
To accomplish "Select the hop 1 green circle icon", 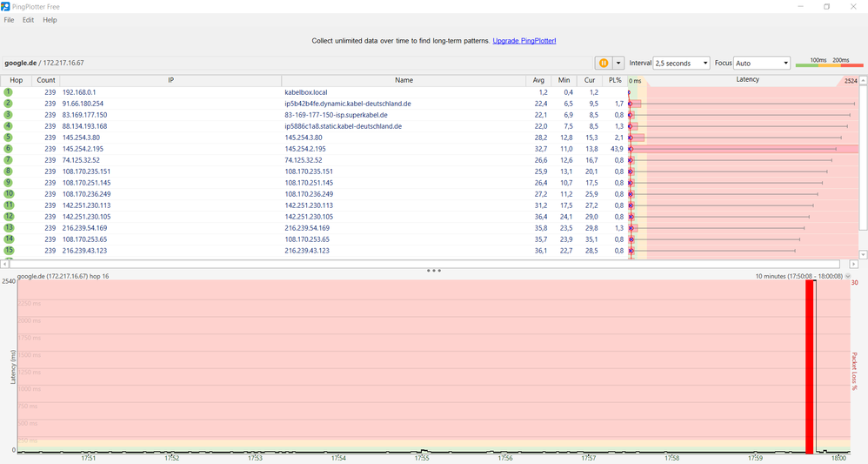I will [9, 92].
